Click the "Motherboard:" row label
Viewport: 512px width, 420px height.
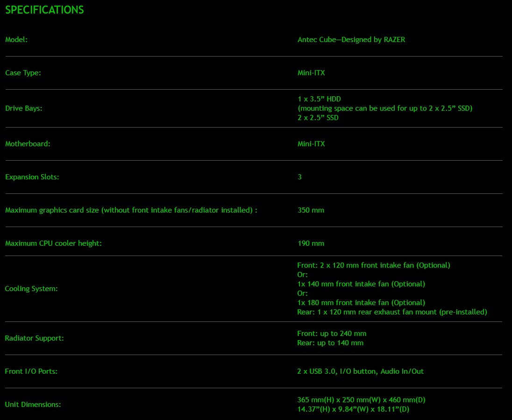[28, 144]
